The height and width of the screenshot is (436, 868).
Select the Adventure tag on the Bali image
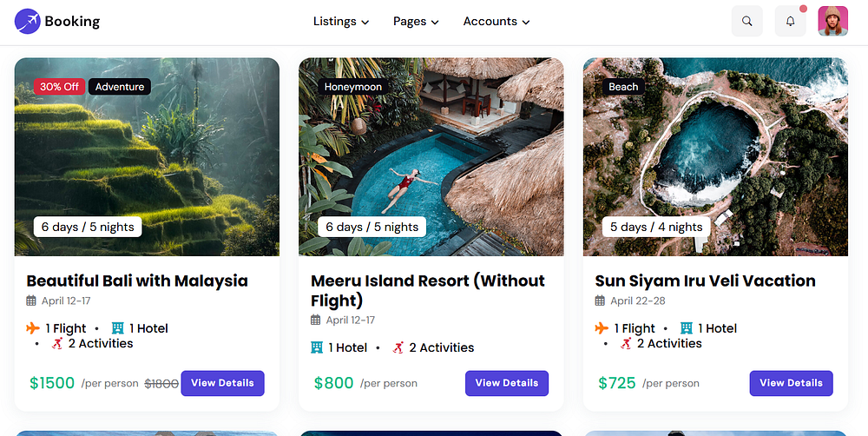coord(120,87)
